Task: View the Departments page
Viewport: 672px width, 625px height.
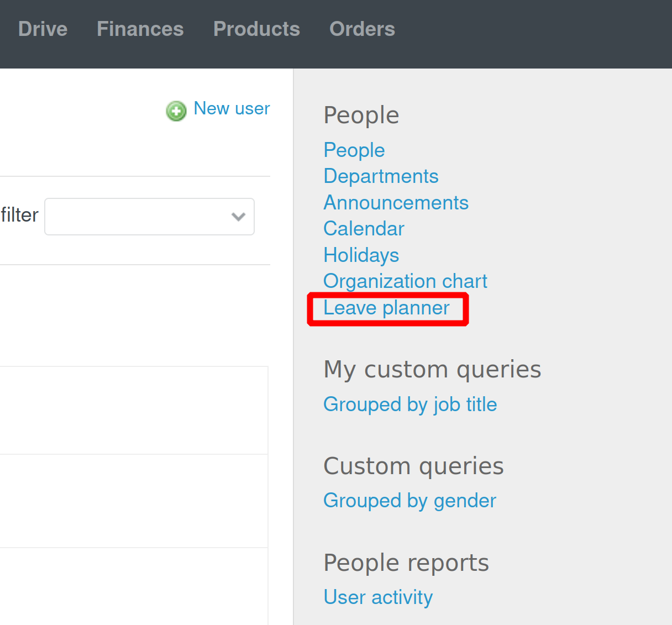Action: click(381, 176)
